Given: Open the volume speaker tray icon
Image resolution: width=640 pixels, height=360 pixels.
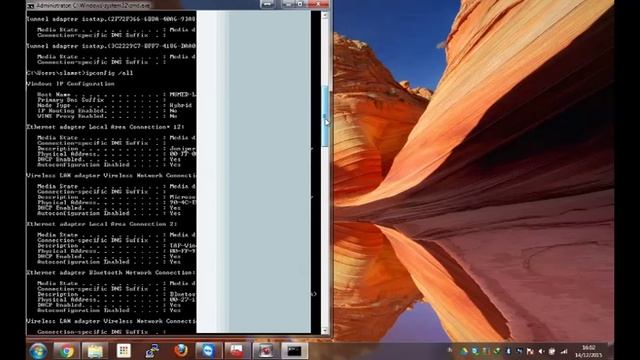Looking at the screenshot, I should (542, 351).
